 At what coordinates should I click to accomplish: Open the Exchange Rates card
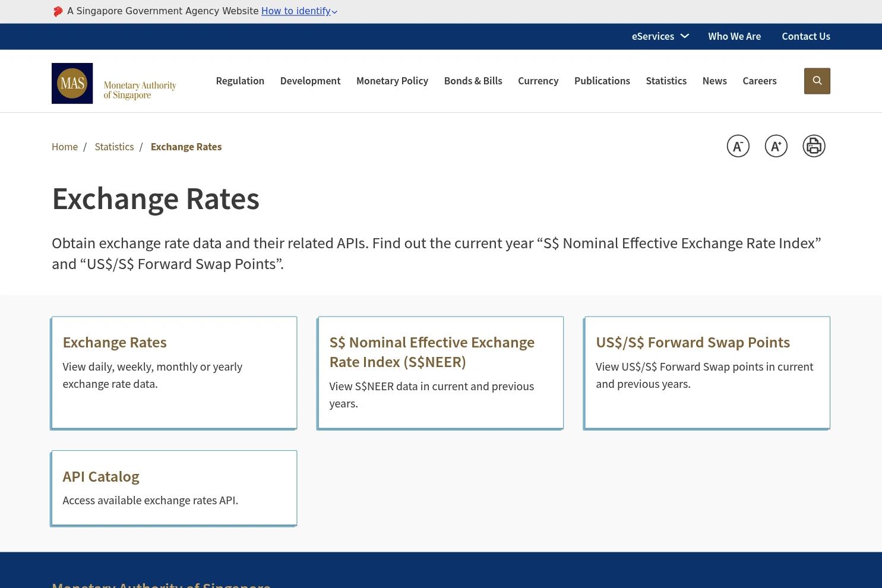174,372
